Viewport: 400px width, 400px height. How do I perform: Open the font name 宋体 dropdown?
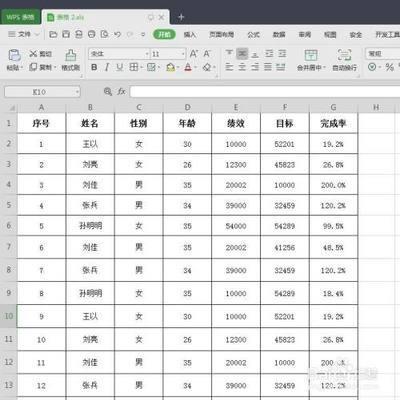coord(147,54)
